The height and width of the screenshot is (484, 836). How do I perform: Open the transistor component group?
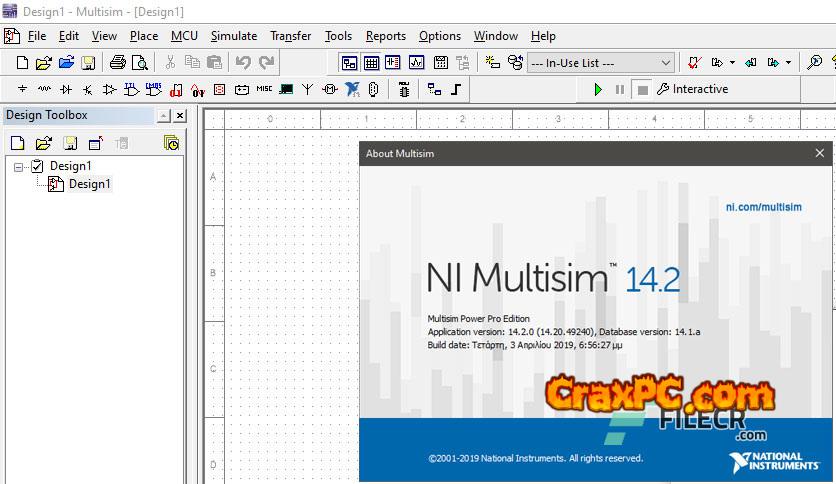[88, 90]
